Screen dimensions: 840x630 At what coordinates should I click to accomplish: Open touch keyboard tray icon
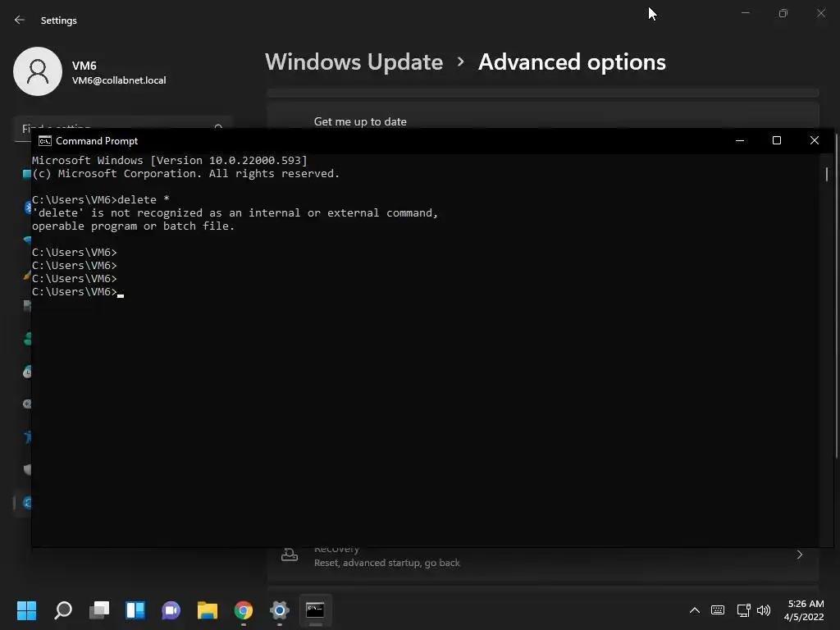718,610
